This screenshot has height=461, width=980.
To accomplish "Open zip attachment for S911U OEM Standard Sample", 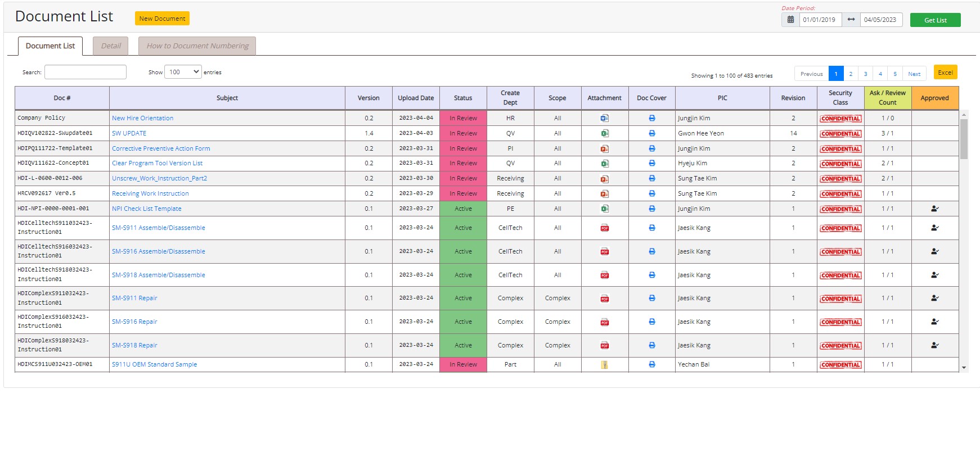I will [x=604, y=364].
